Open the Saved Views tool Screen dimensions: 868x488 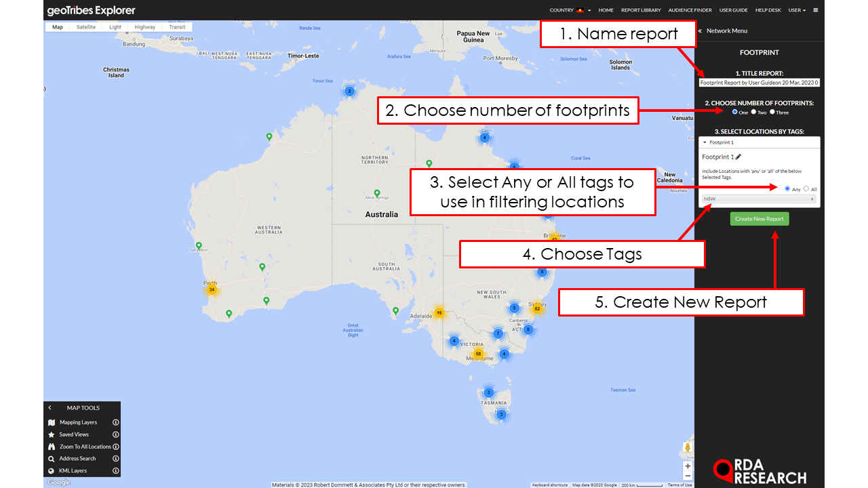74,434
